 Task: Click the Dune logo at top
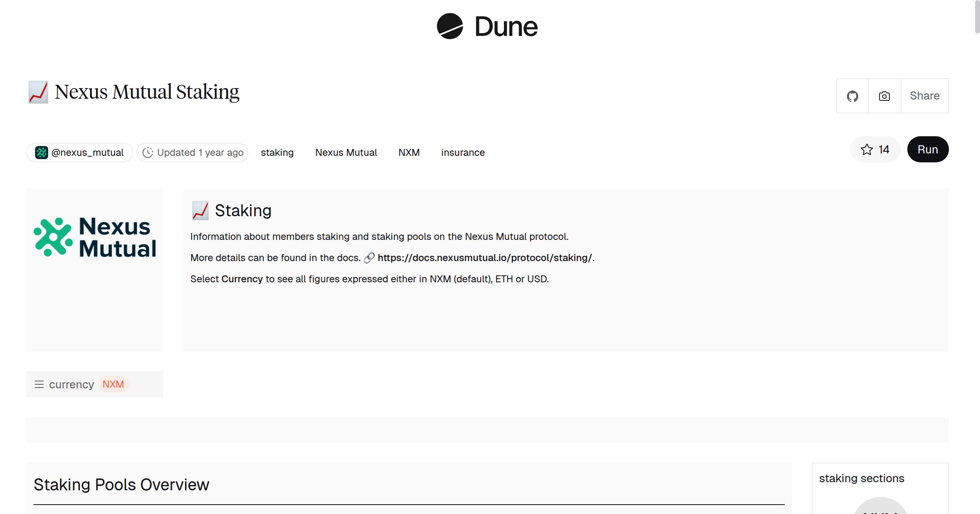tap(487, 27)
